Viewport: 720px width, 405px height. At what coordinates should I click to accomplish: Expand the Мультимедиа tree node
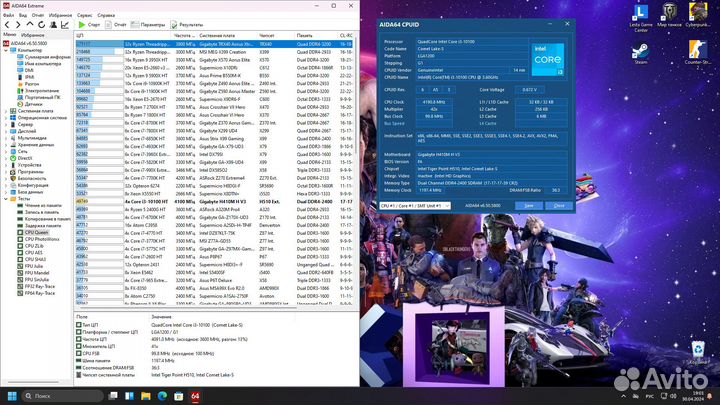[6, 138]
